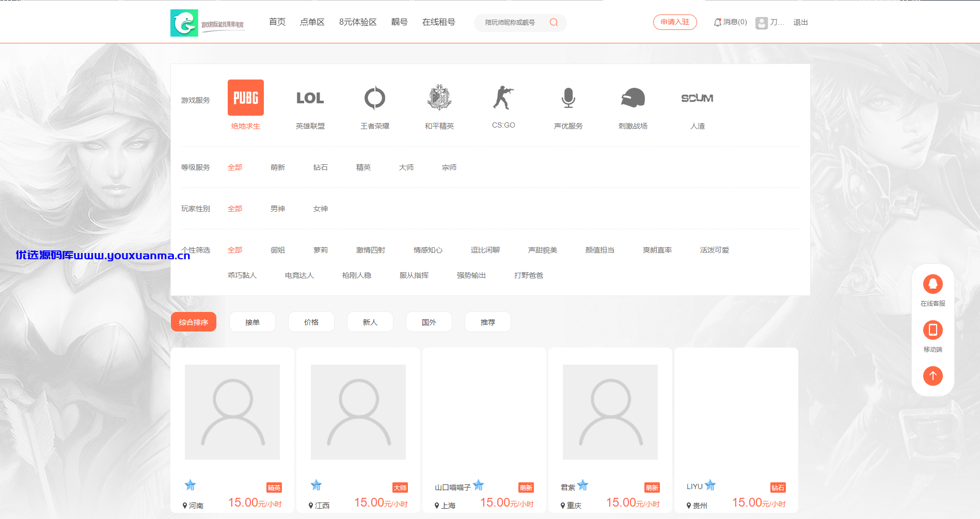Filter personality by 激情四射
The width and height of the screenshot is (980, 519).
(371, 250)
